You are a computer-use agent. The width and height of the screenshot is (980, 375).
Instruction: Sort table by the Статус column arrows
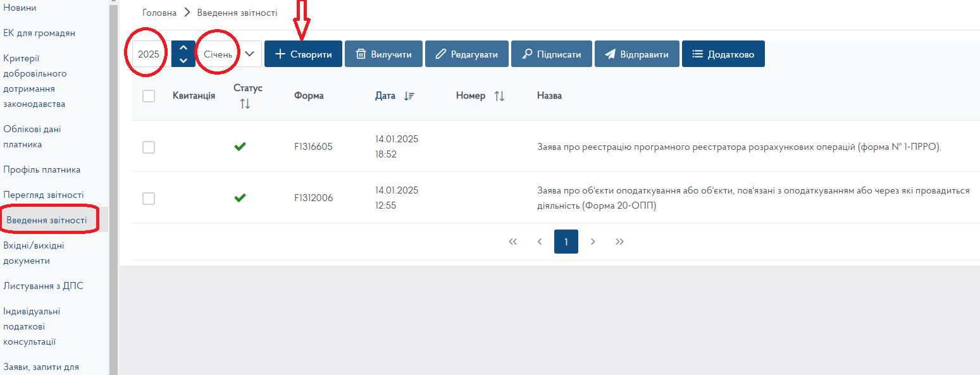(x=245, y=104)
